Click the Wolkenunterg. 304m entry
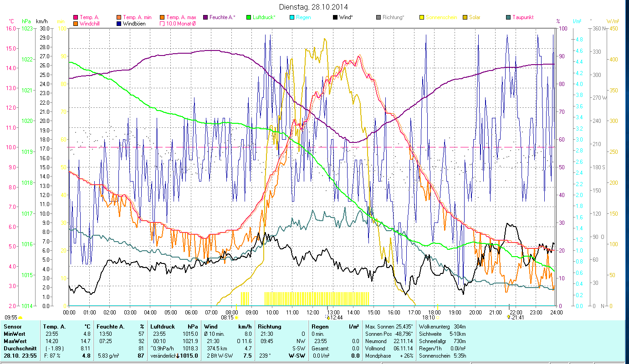 point(442,326)
